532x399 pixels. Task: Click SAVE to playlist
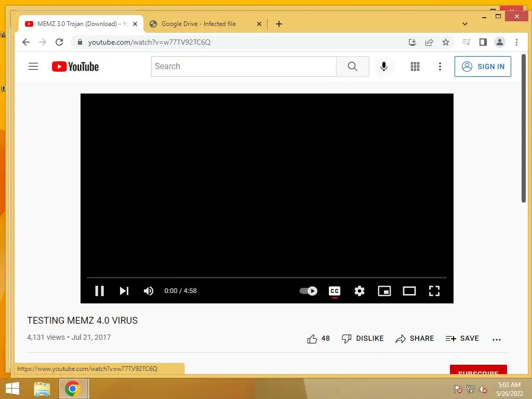tap(462, 338)
